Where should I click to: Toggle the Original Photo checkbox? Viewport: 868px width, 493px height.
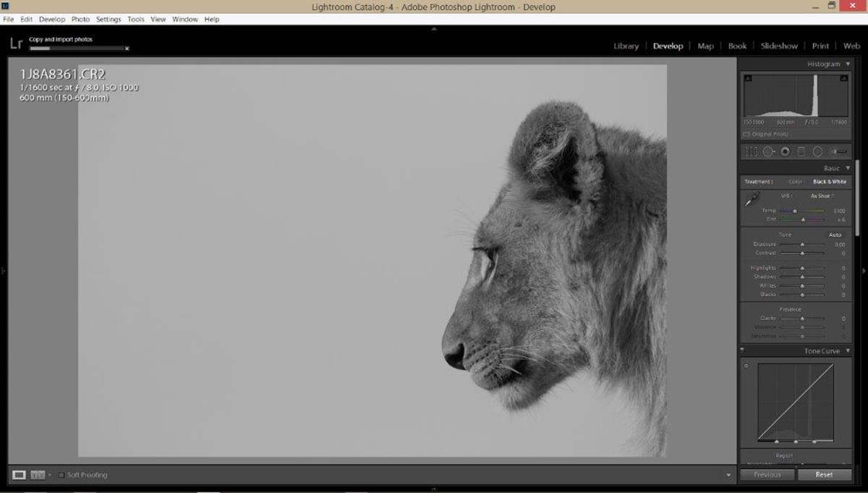pos(746,135)
